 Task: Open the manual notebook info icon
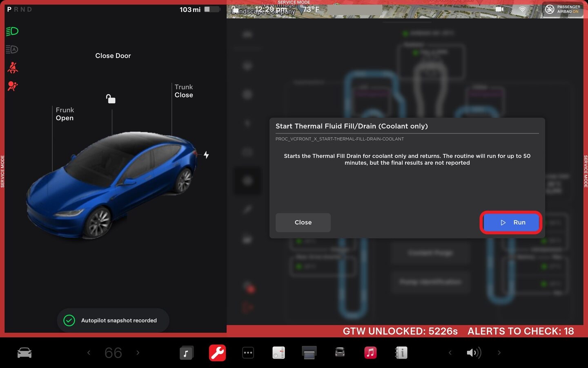pos(401,352)
